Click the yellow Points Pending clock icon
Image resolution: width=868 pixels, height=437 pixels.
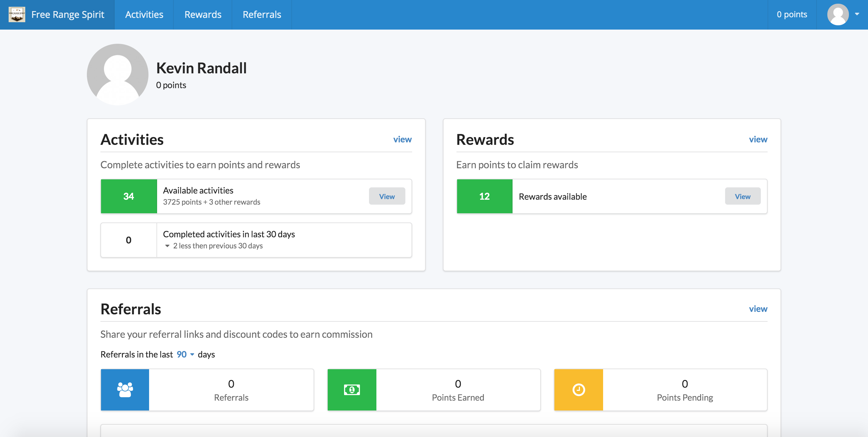point(578,390)
